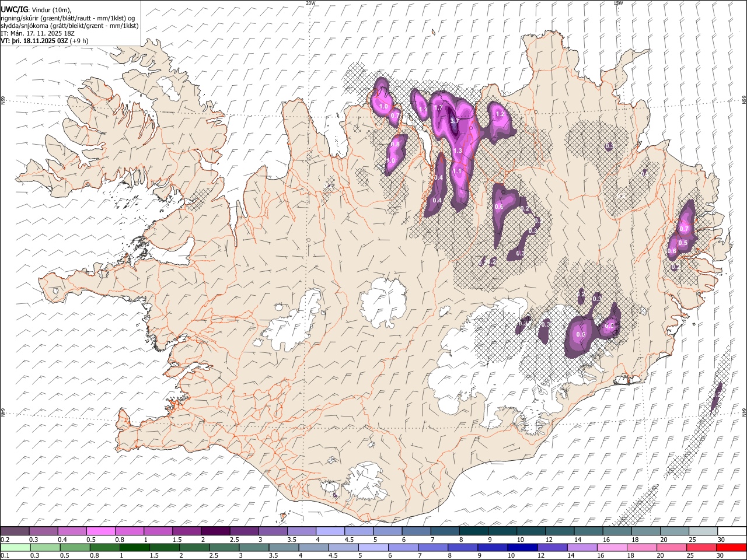Click the '30' label in top legend row
Image resolution: width=747 pixels, height=560 pixels.
coord(721,540)
